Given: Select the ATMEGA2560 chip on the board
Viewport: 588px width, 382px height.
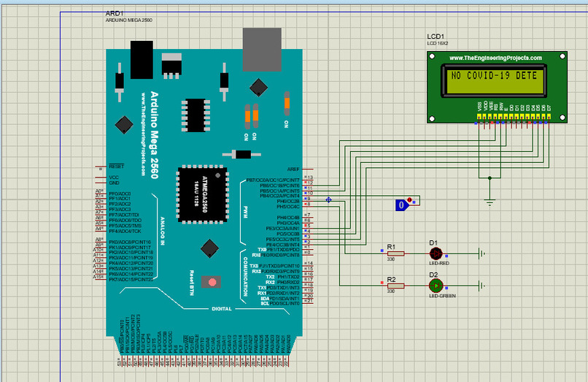Looking at the screenshot, I should click(x=203, y=194).
